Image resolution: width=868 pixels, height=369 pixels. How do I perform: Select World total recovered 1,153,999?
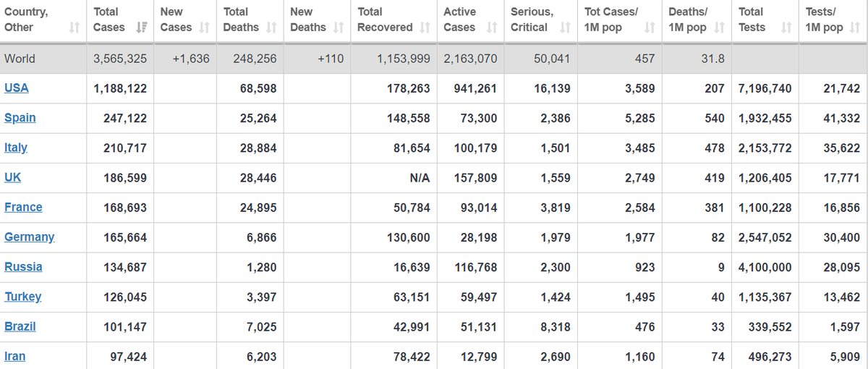(404, 59)
